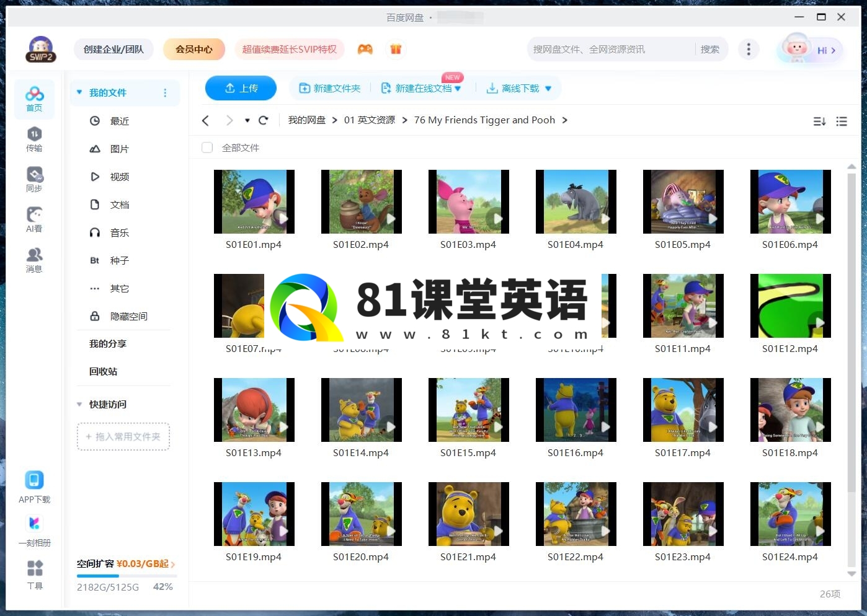867x616 pixels.
Task: Click the game controller icon
Action: pos(365,49)
